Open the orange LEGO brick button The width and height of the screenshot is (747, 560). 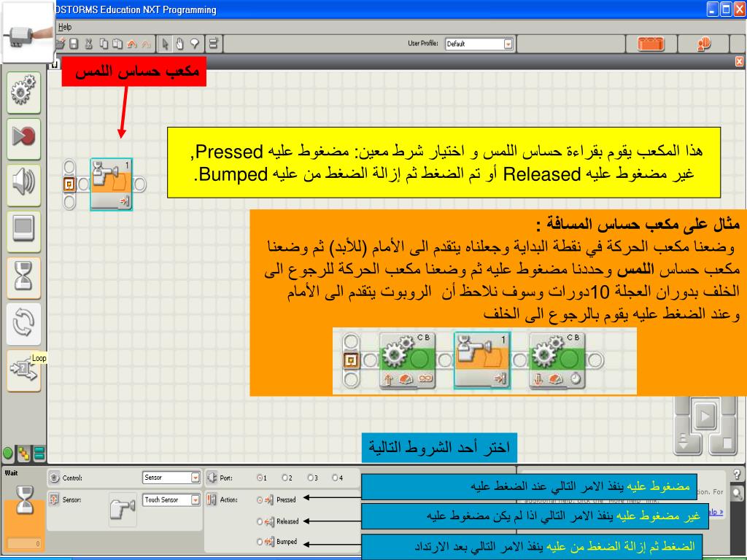pyautogui.click(x=651, y=44)
